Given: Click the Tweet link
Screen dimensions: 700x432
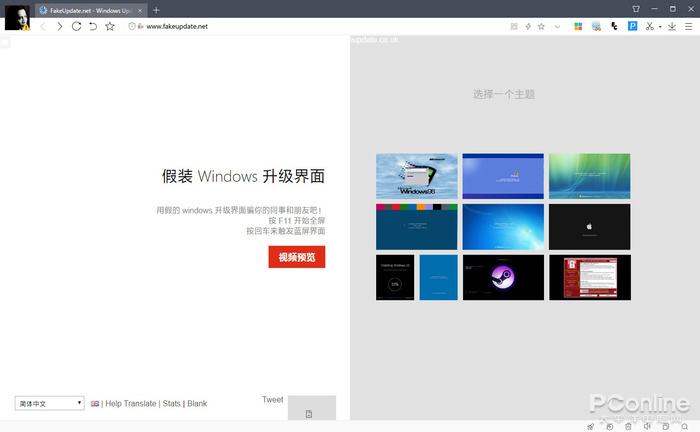Looking at the screenshot, I should (272, 399).
